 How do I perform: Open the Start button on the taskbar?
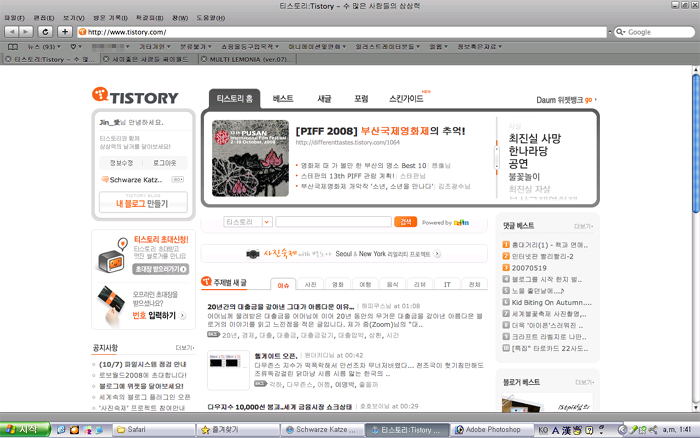click(x=25, y=430)
